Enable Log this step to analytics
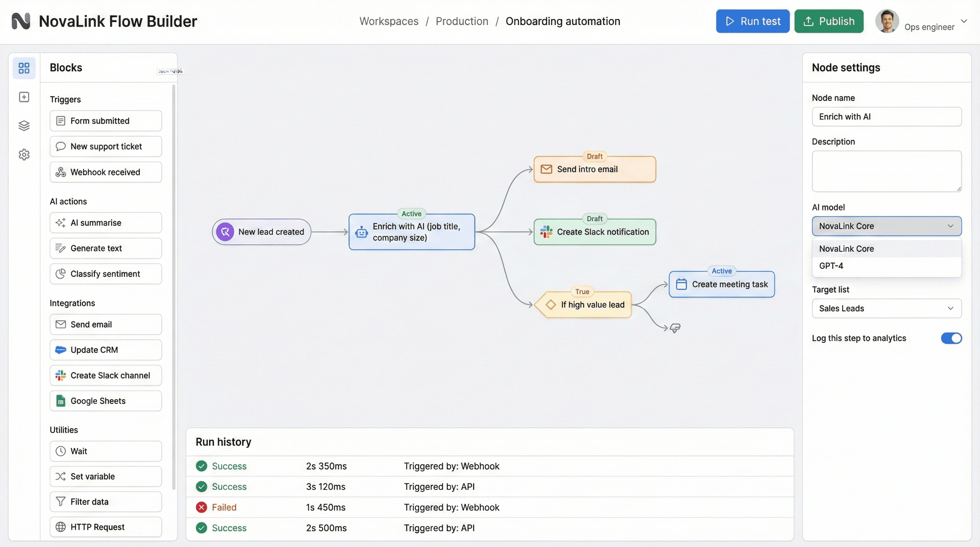Screen dimensions: 980x547 tap(951, 338)
